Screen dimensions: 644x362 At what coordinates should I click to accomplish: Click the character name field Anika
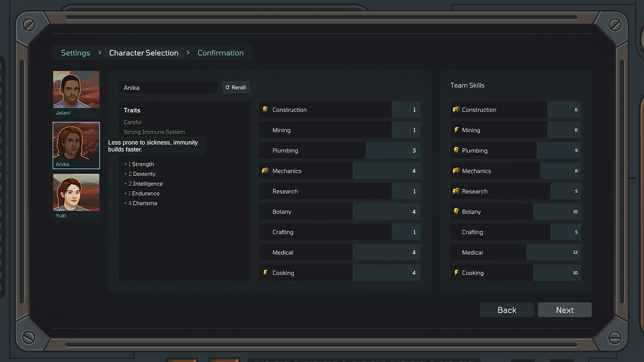168,87
